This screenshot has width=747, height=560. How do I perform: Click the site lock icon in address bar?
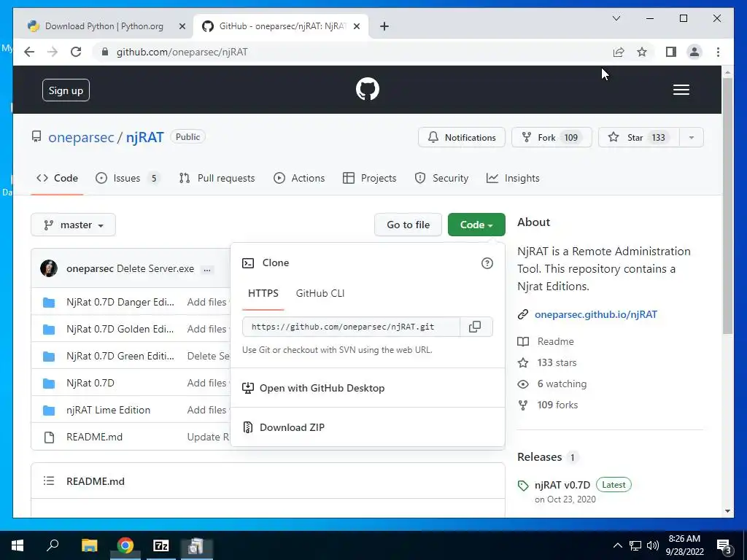[x=105, y=52]
